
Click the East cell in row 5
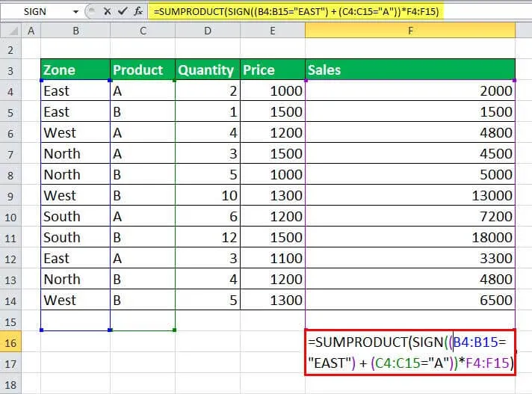pyautogui.click(x=75, y=111)
